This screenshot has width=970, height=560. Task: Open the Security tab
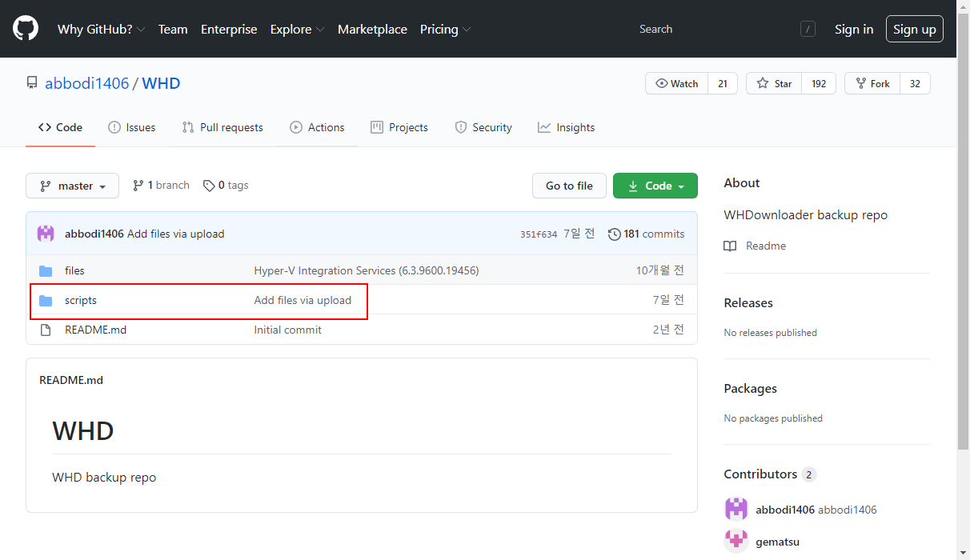pyautogui.click(x=483, y=127)
